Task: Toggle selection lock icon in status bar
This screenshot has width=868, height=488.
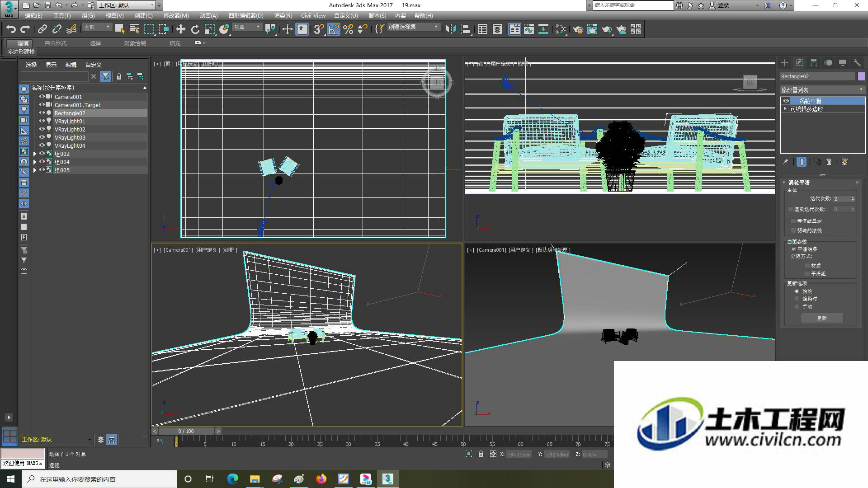Action: tap(481, 454)
